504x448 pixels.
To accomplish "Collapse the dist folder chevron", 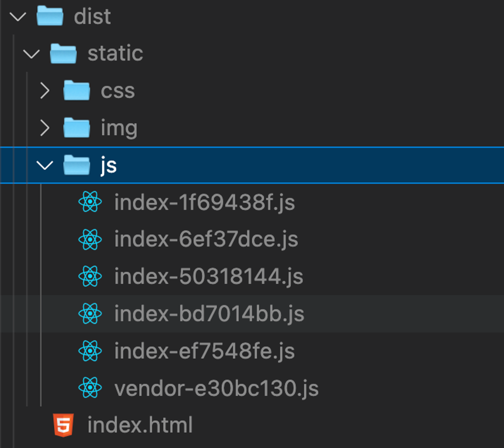I will click(x=18, y=17).
